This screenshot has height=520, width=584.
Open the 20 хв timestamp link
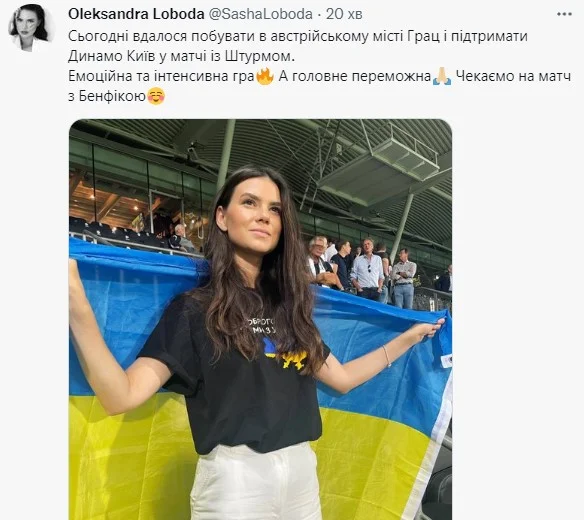point(344,14)
